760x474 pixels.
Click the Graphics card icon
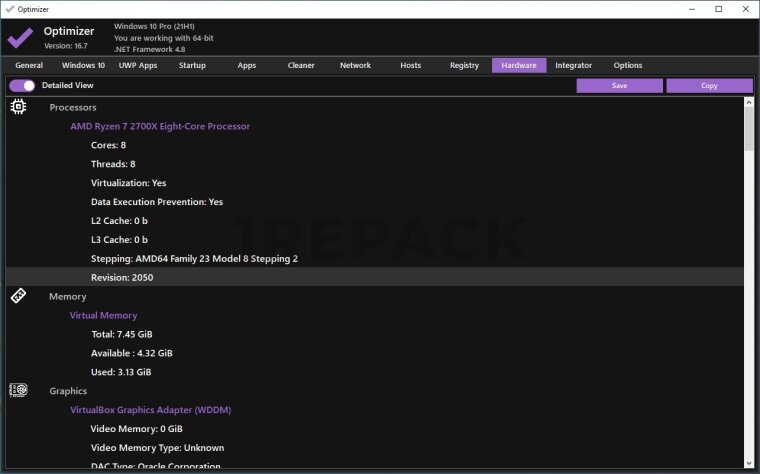18,391
